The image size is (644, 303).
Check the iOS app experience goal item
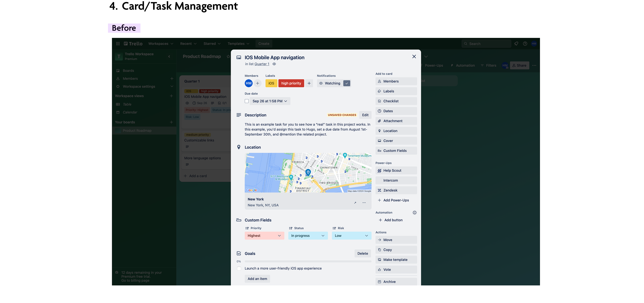(239, 268)
